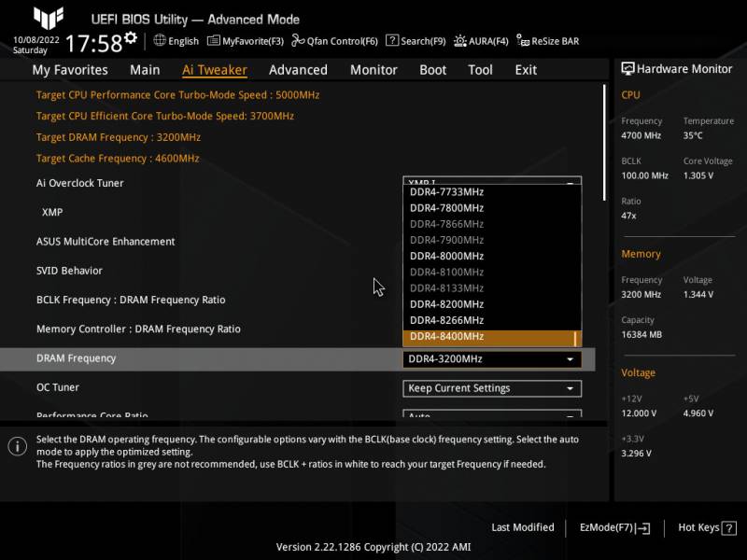
Task: Click Voltage heading in Hardware Monitor
Action: (638, 372)
